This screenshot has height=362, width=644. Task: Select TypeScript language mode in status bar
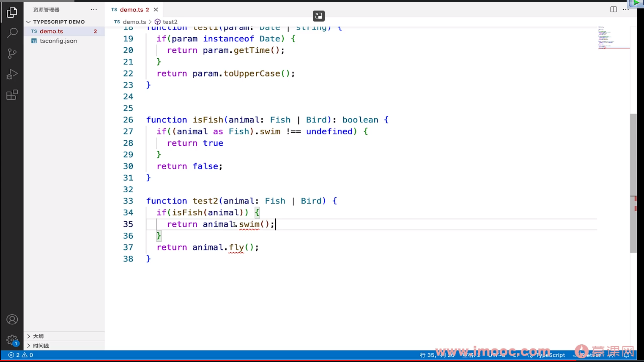click(x=550, y=355)
